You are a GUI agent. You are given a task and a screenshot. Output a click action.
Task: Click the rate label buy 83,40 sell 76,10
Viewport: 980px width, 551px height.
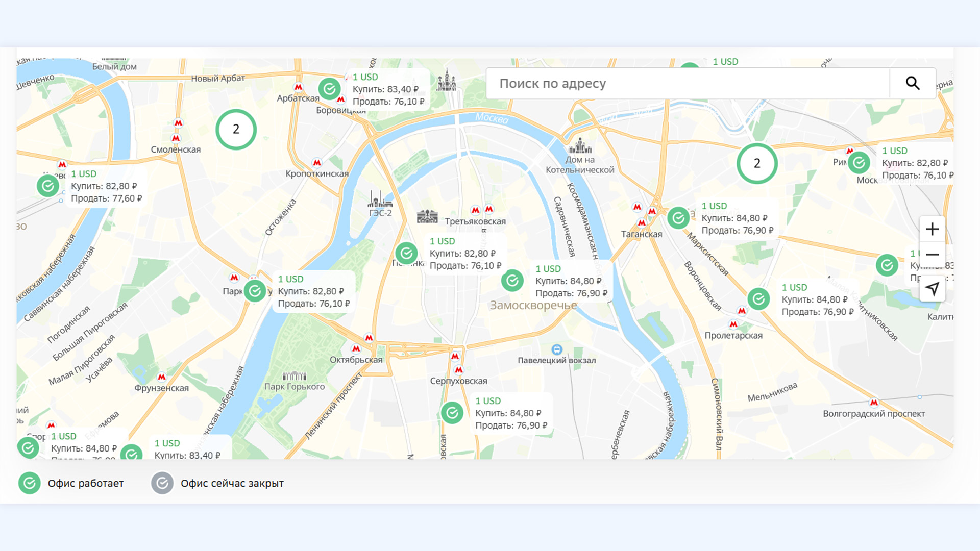click(388, 89)
